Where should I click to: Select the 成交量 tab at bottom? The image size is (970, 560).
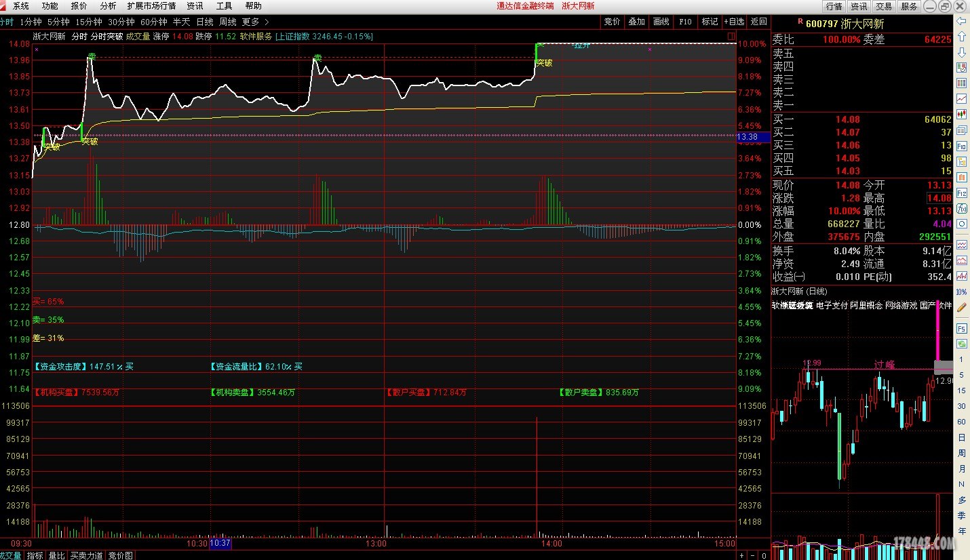pos(11,555)
